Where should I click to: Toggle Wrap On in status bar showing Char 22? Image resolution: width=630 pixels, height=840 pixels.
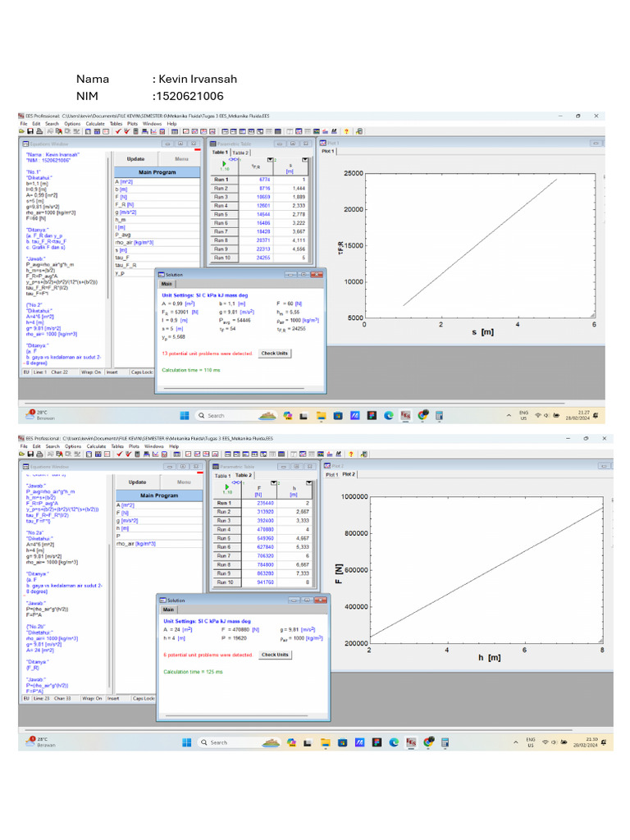92,372
